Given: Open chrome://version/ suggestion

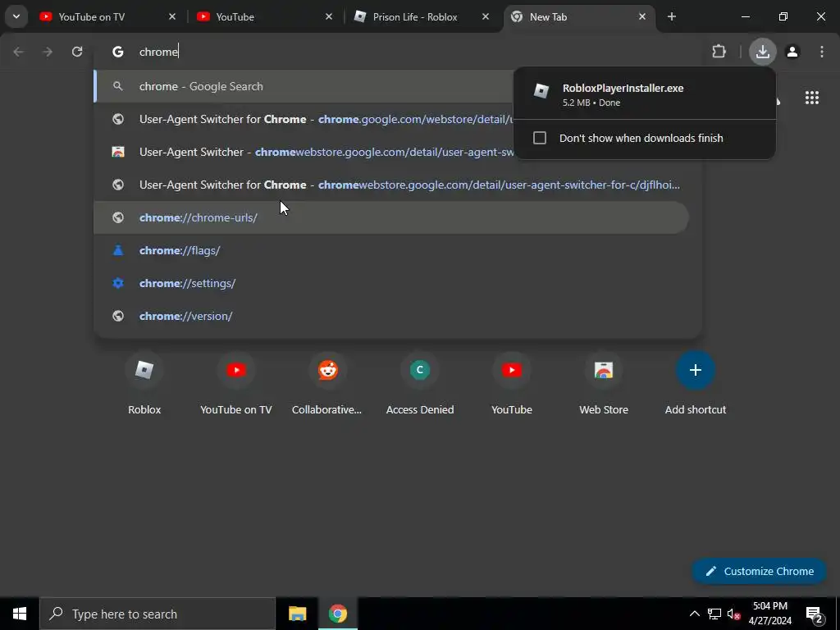Looking at the screenshot, I should pyautogui.click(x=391, y=316).
